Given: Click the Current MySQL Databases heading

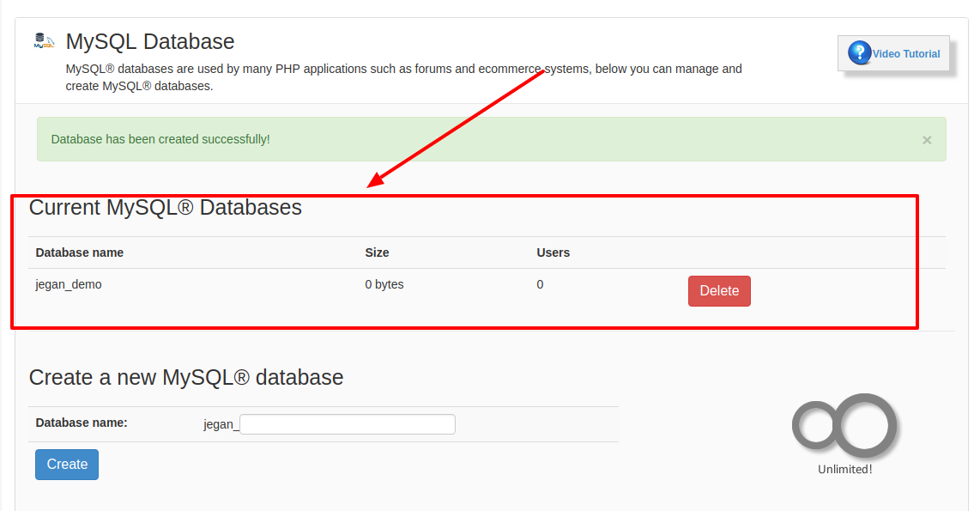Looking at the screenshot, I should point(166,208).
